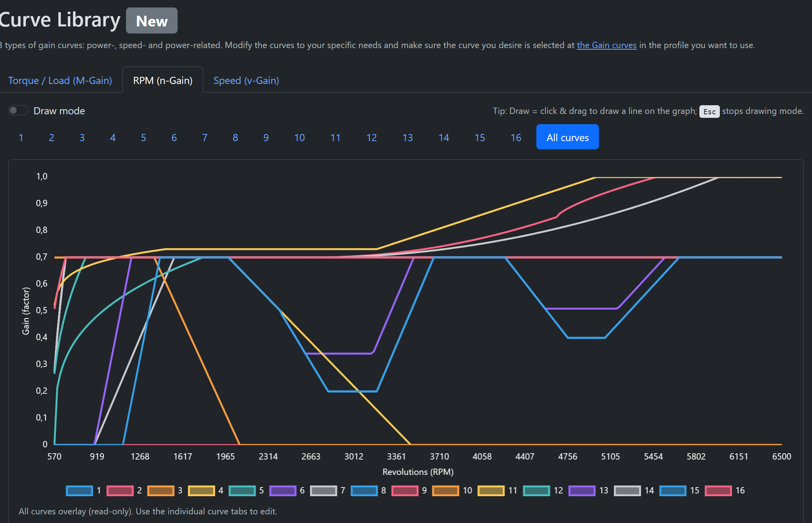Toggle curve 7 grey legend swatch

tap(324, 491)
